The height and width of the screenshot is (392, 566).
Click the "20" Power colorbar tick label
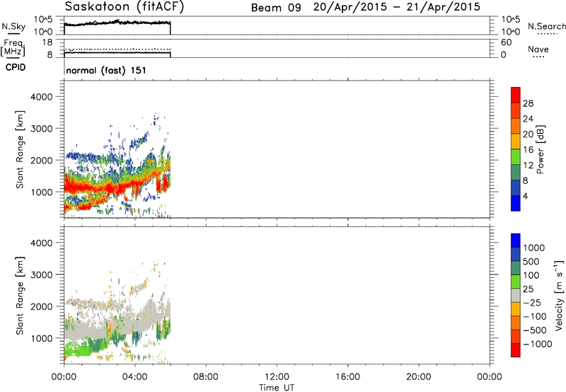[528, 134]
